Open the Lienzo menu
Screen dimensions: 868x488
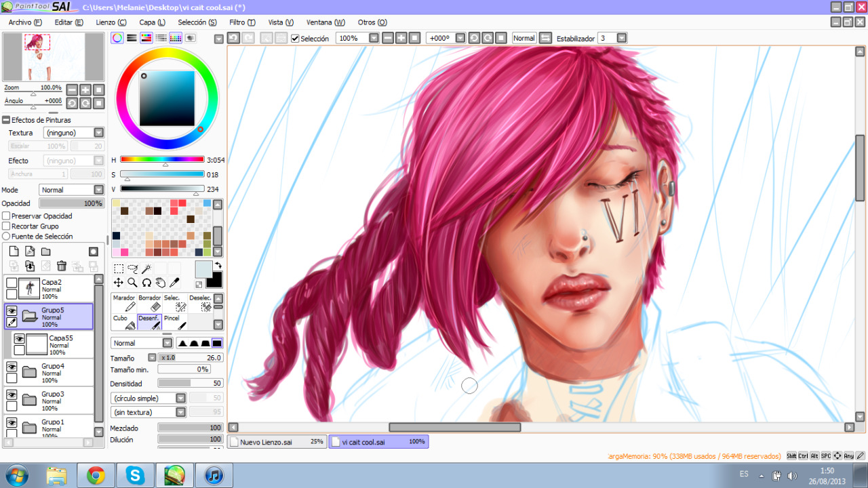(112, 22)
